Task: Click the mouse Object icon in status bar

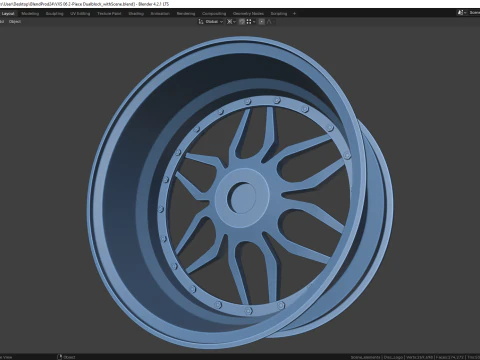Action: 60,357
